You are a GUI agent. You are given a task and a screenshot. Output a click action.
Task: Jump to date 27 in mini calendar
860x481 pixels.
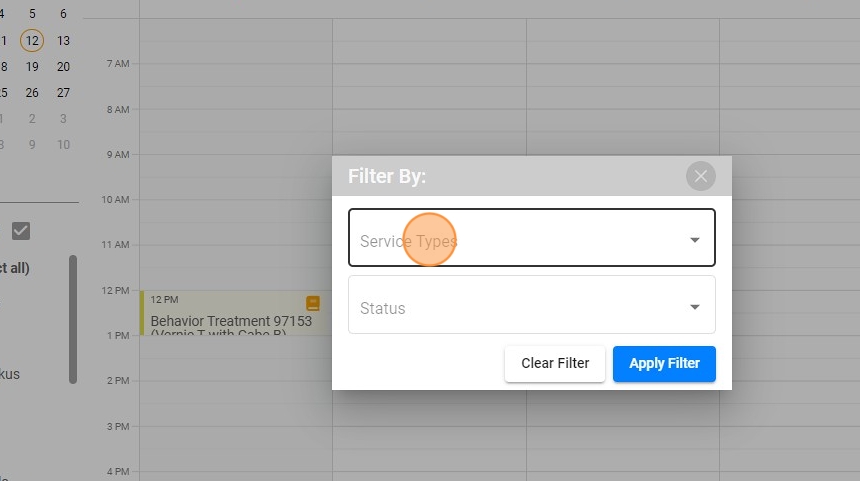[63, 93]
